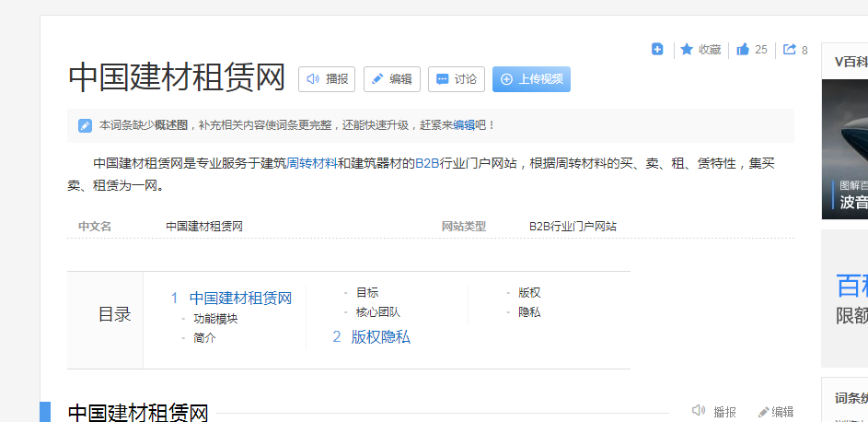
Task: Click the share count 8
Action: [804, 51]
